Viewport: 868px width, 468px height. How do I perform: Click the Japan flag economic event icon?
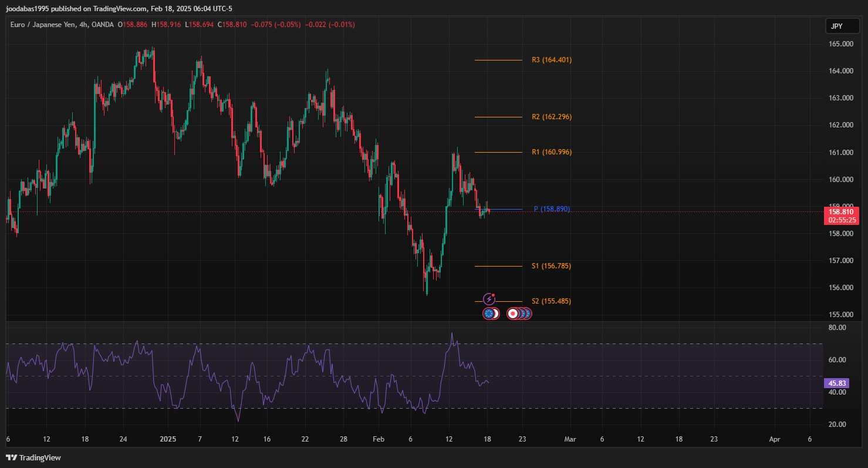tap(513, 314)
